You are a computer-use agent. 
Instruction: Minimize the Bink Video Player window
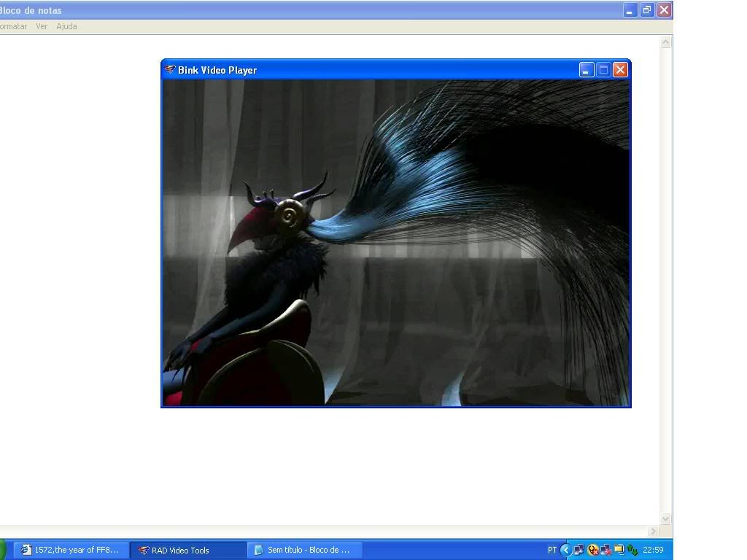click(x=586, y=70)
